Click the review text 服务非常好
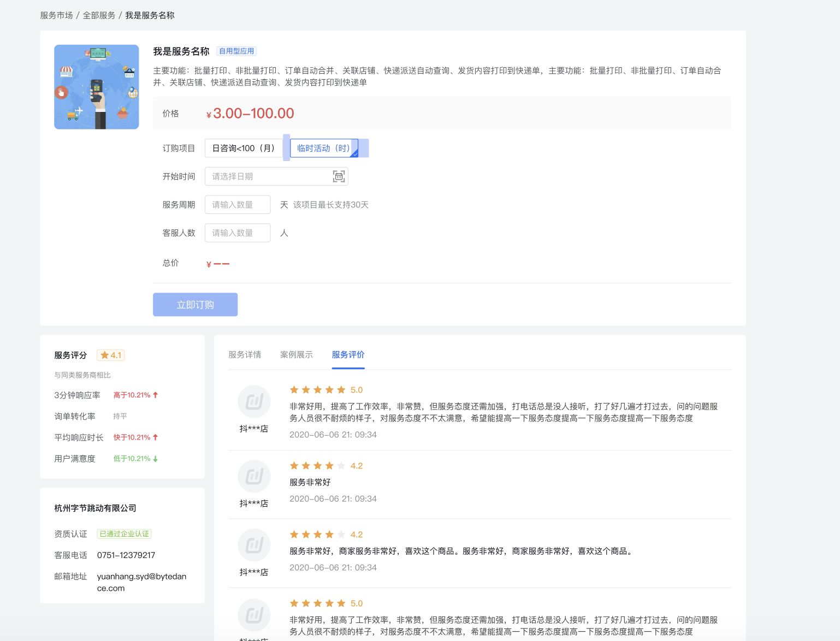840x641 pixels. (310, 482)
